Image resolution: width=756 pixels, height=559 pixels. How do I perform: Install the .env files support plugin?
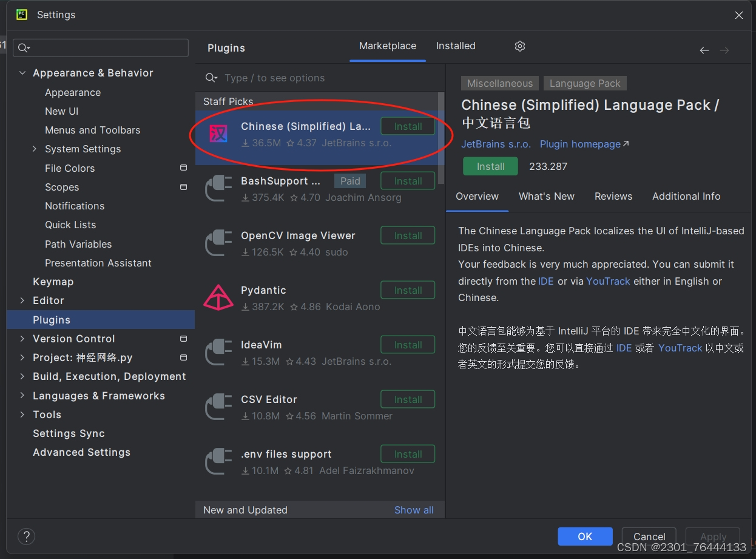(408, 454)
